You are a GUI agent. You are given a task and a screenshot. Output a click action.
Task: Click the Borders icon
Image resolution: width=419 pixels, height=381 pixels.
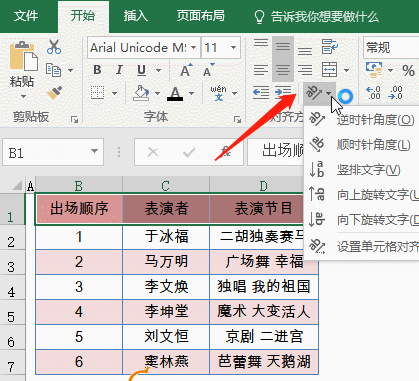(97, 93)
